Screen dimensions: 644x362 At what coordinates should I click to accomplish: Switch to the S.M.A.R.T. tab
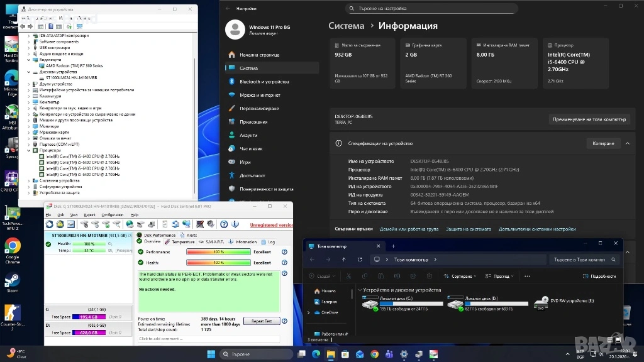click(x=213, y=241)
